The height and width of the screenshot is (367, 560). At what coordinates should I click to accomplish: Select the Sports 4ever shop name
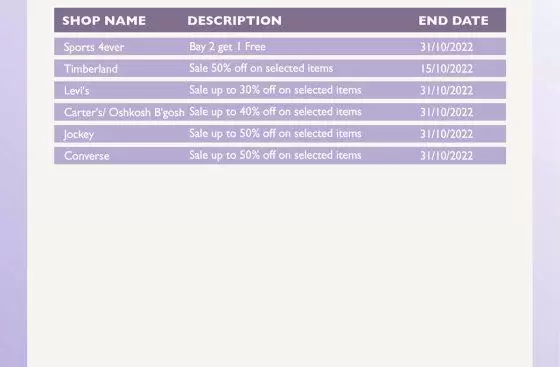94,47
